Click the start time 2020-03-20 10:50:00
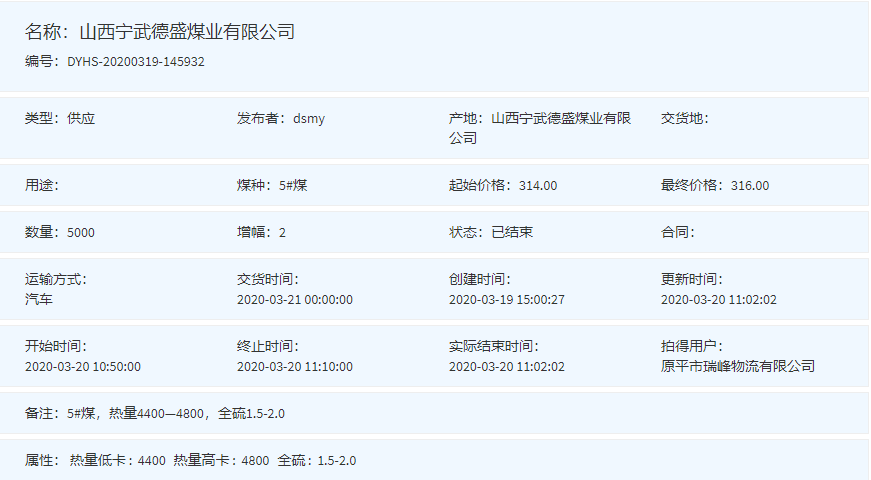This screenshot has width=871, height=480. coord(83,367)
